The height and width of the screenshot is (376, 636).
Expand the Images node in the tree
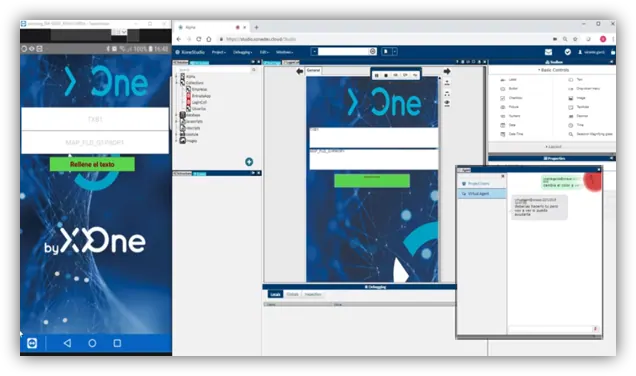[x=176, y=141]
